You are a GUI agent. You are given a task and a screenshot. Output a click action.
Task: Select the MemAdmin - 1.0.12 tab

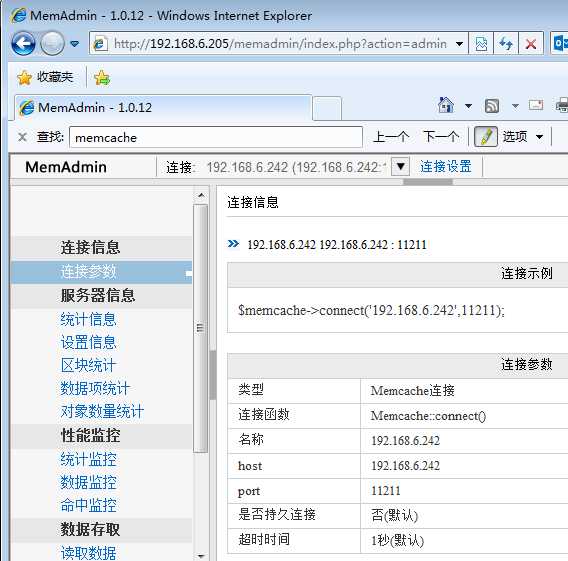[x=163, y=108]
